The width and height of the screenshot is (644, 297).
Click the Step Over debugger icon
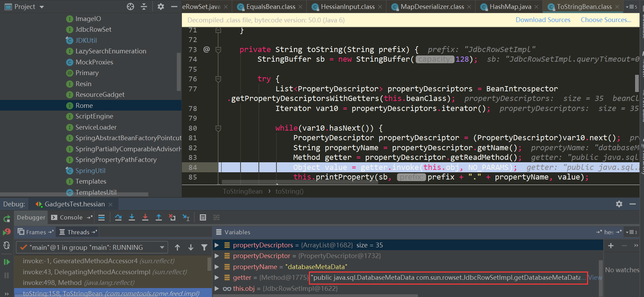click(x=118, y=217)
